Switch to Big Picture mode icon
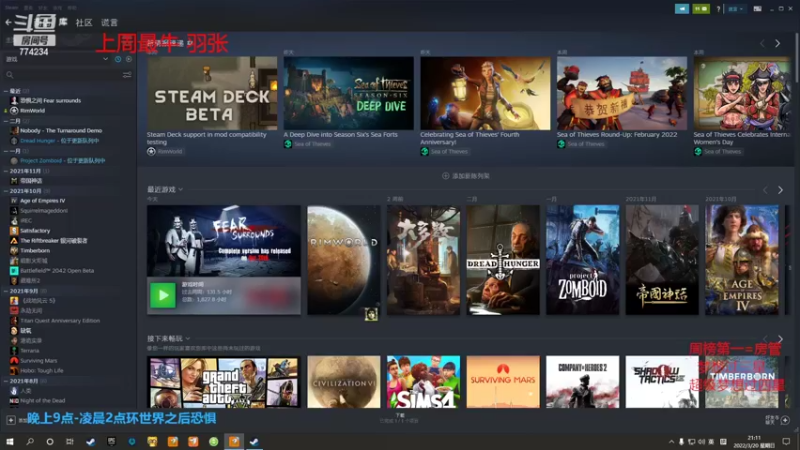The image size is (800, 450). (758, 9)
